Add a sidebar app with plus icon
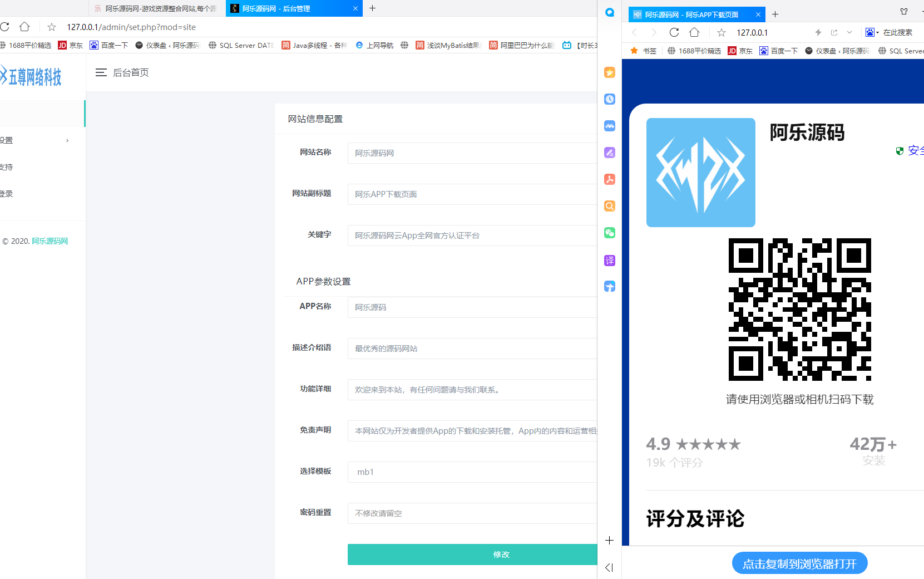The image size is (924, 579). [610, 541]
